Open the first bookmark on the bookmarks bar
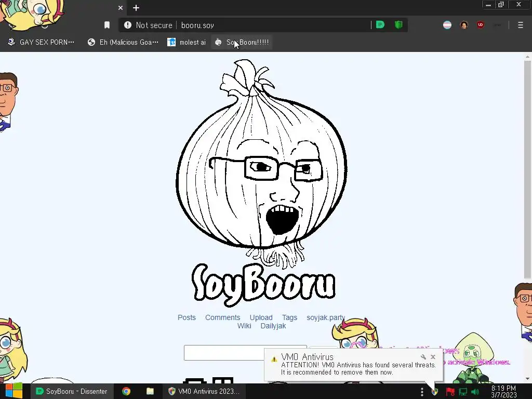532x399 pixels. point(42,42)
